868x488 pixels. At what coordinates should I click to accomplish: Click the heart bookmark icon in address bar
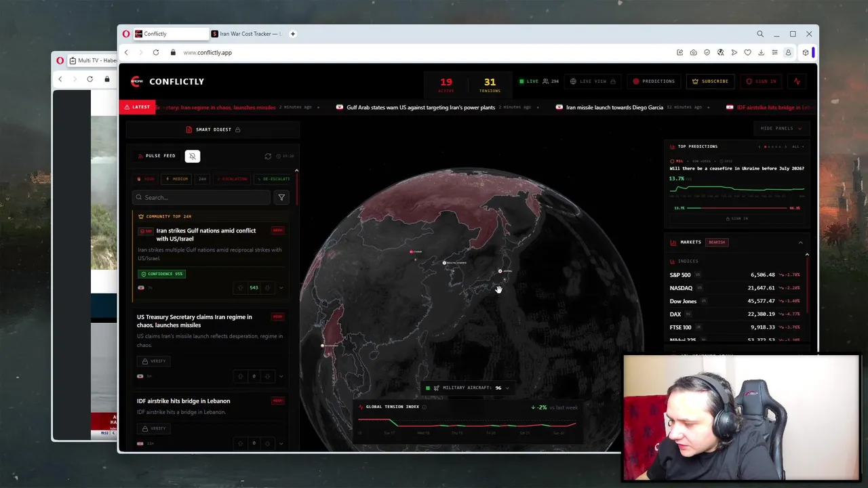click(747, 52)
